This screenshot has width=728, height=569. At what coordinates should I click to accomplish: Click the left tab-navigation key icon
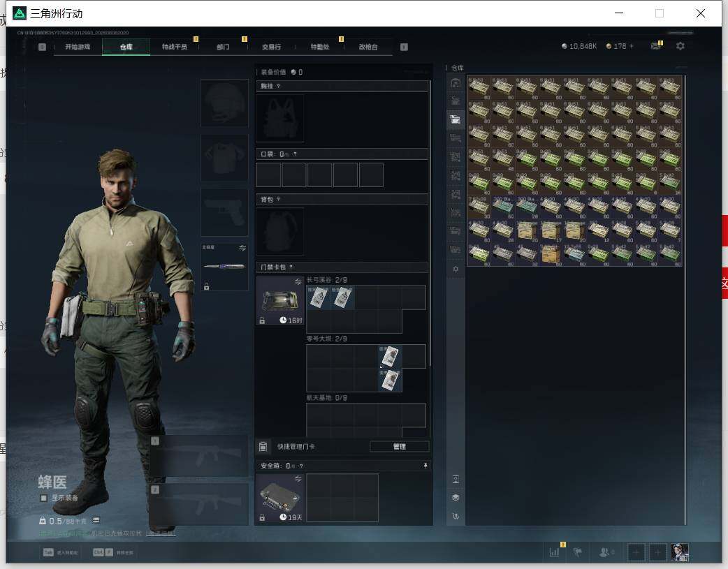[x=42, y=47]
